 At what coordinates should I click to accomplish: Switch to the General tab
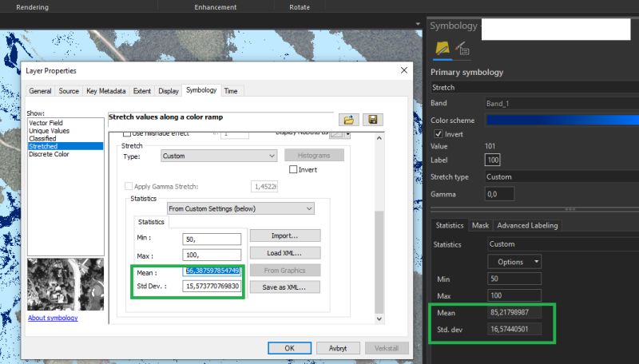40,91
